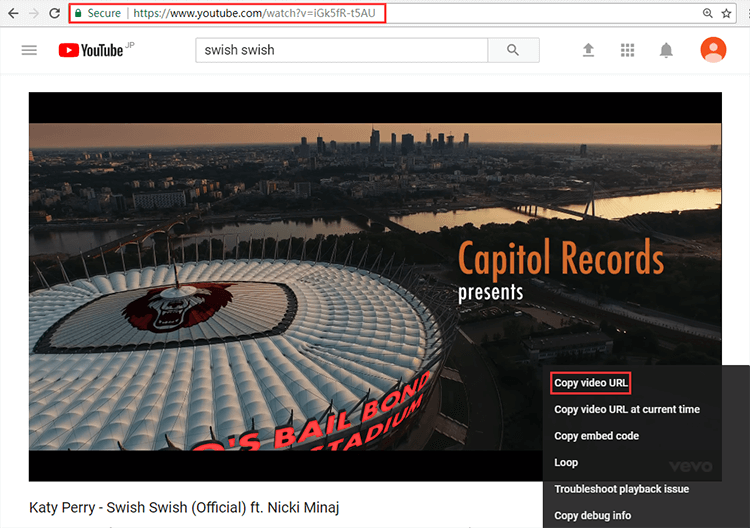This screenshot has height=528, width=750.
Task: Bookmark this page with the star icon
Action: pyautogui.click(x=727, y=13)
